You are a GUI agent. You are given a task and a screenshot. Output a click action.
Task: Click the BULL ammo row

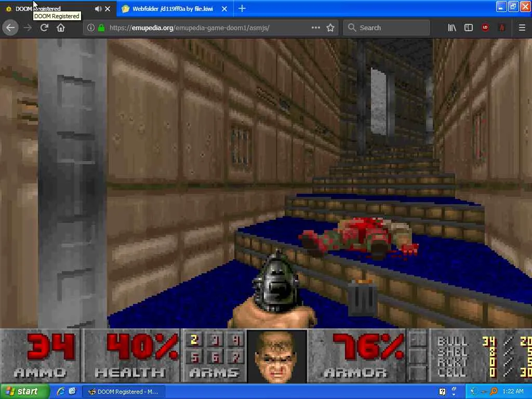pos(485,341)
